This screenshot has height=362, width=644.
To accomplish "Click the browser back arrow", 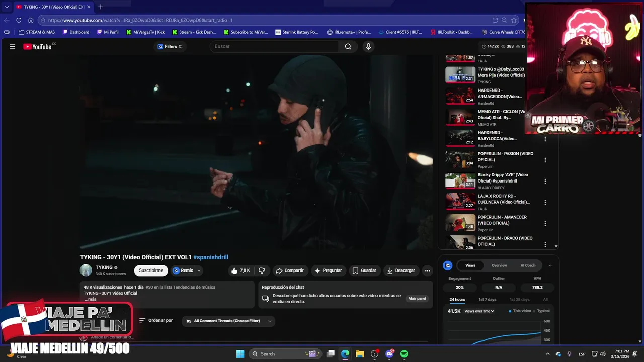I will [x=7, y=20].
